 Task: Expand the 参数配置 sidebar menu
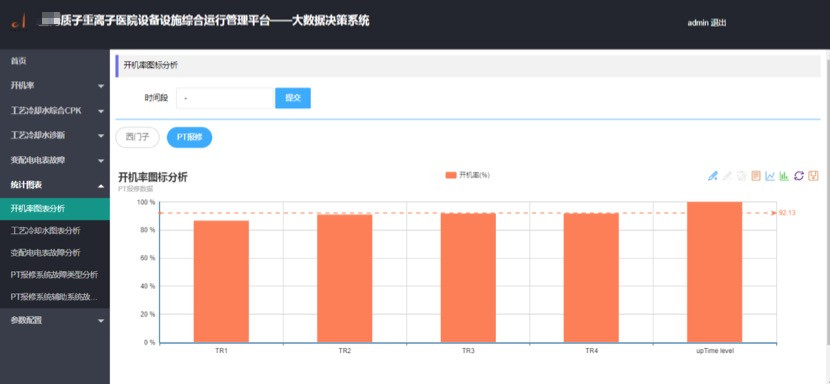[55, 320]
